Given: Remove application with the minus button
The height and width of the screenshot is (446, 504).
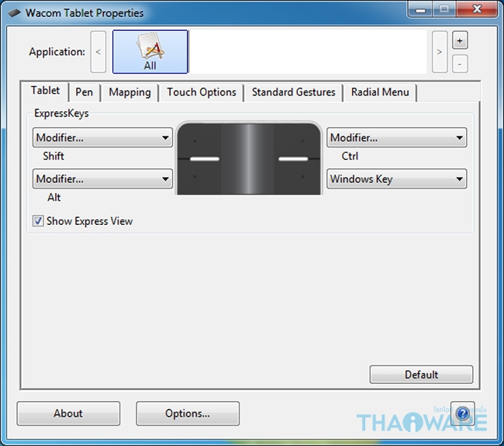Looking at the screenshot, I should tap(460, 64).
